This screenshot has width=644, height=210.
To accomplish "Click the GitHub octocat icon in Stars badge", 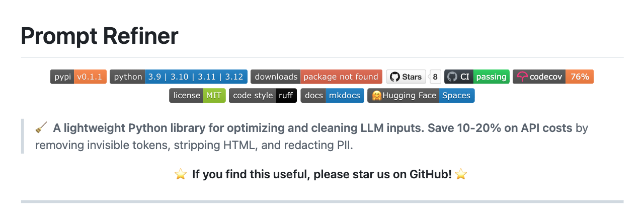I will click(x=395, y=77).
